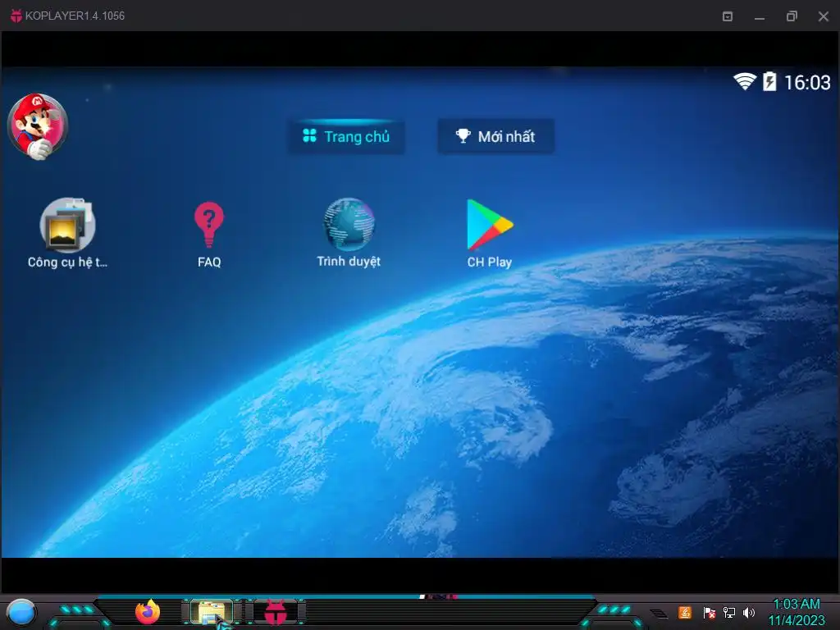Image resolution: width=840 pixels, height=630 pixels.
Task: Click the FAQ label text
Action: (209, 262)
